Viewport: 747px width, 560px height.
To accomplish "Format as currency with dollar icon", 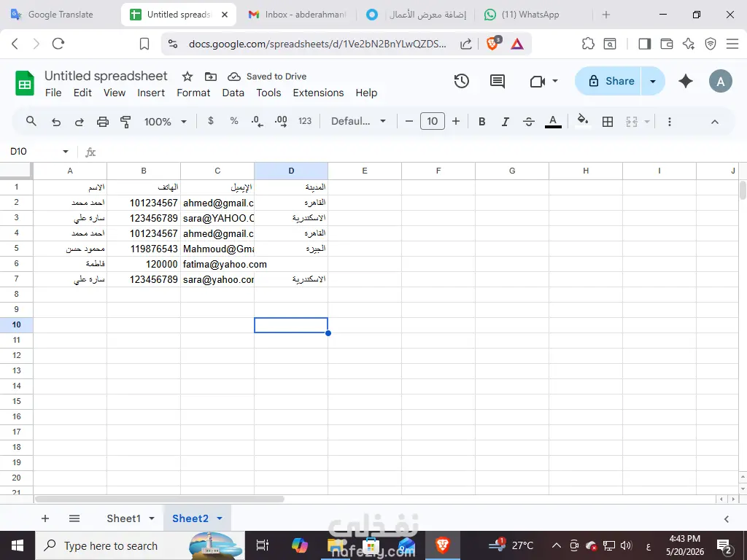I will (x=211, y=121).
